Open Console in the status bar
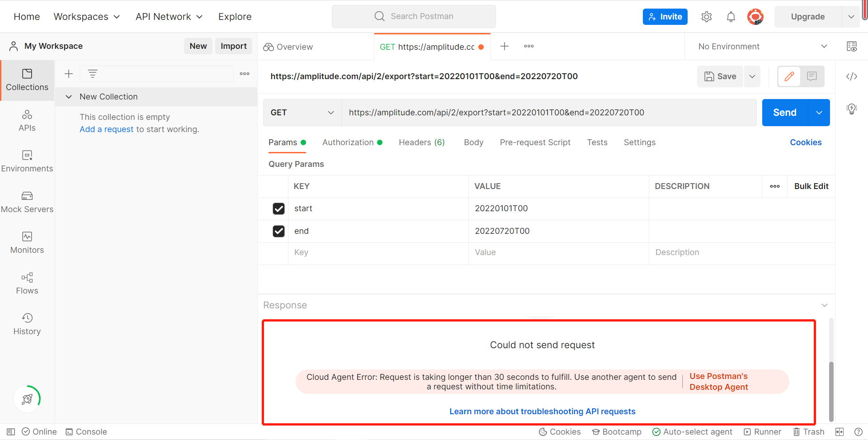Image resolution: width=868 pixels, height=440 pixels. pos(86,432)
